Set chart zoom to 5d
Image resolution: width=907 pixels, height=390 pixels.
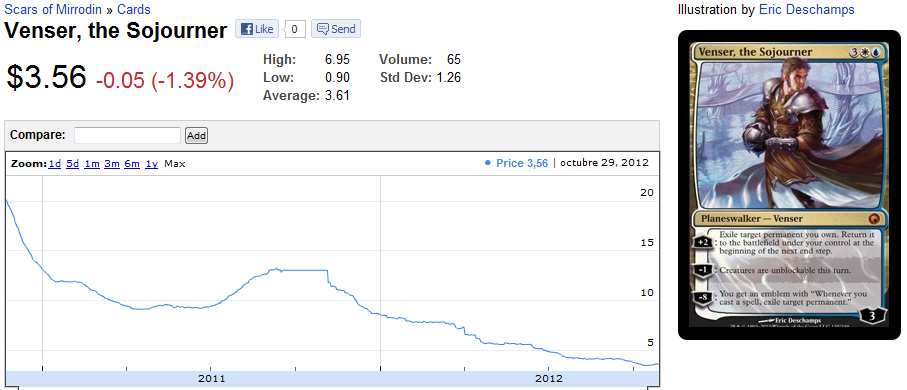pos(72,164)
